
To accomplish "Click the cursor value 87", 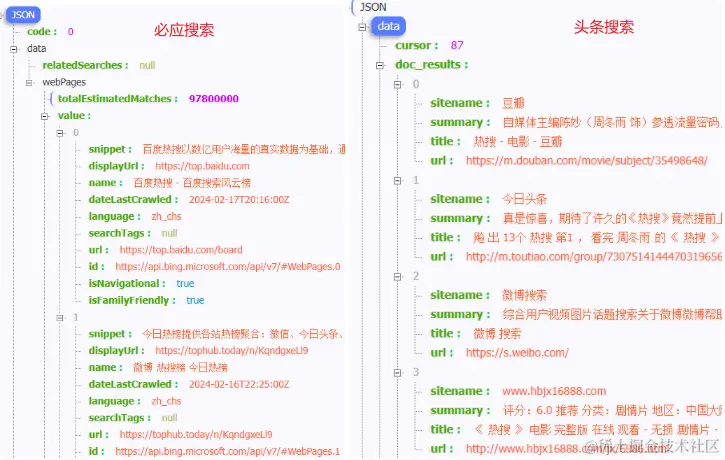I will point(457,45).
